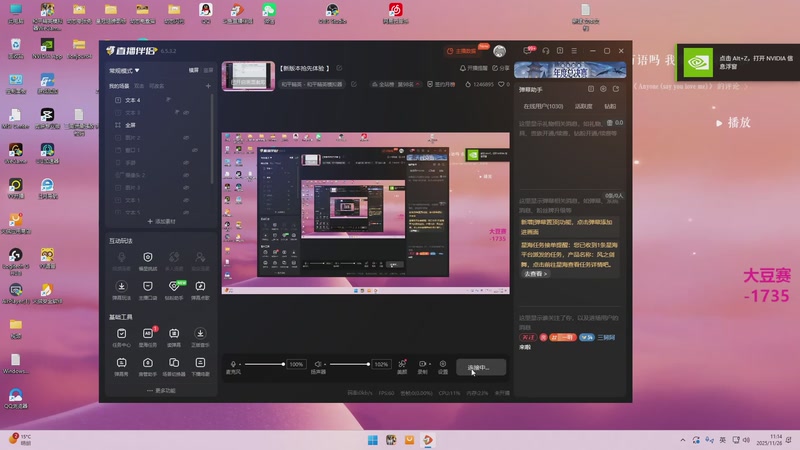
Task: Open the shield icon under 互动玩法
Action: pos(148,257)
